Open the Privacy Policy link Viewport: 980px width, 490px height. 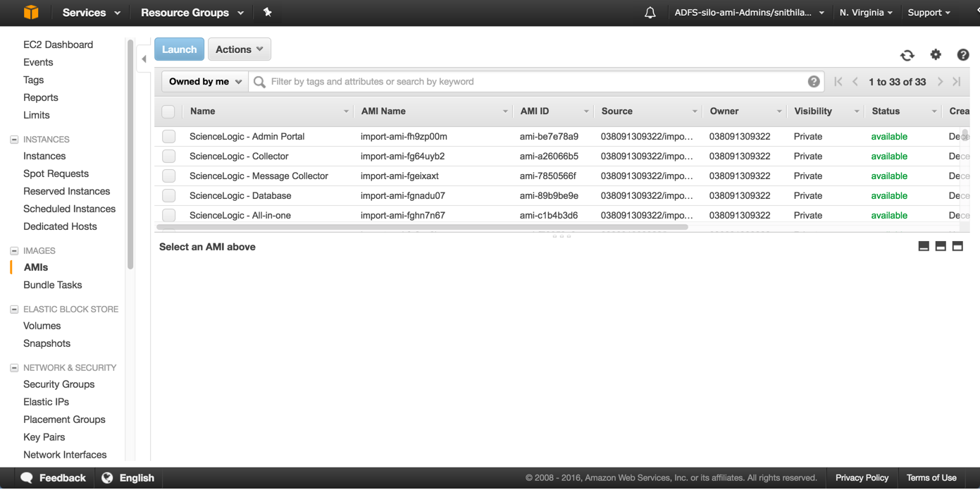[862, 478]
